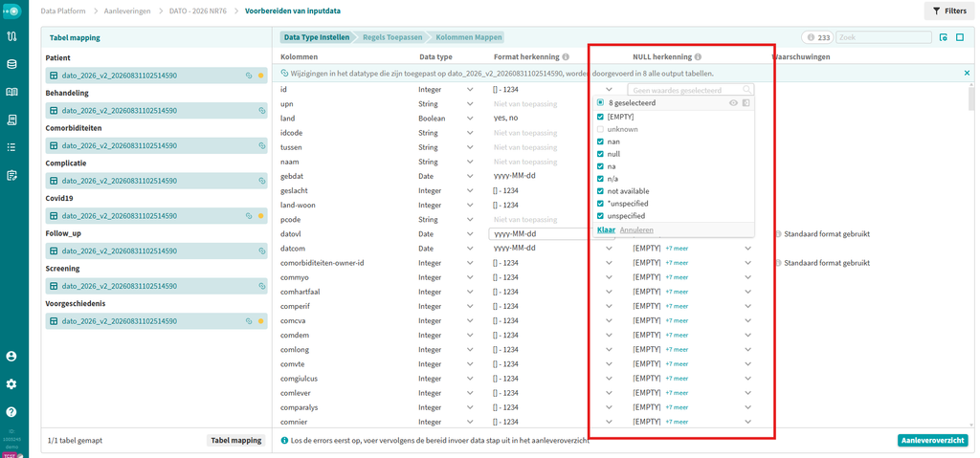
Task: Click the Klaar link to confirm
Action: pos(606,229)
